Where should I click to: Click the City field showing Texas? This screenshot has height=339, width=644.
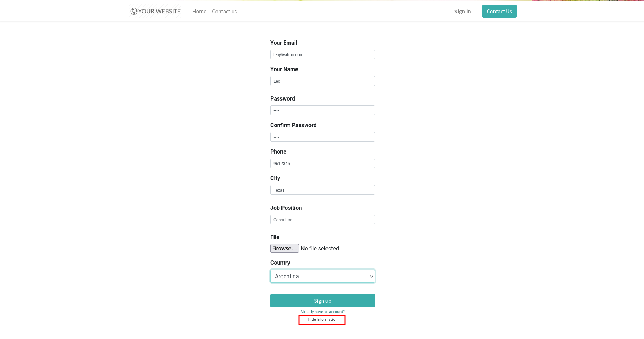[322, 190]
